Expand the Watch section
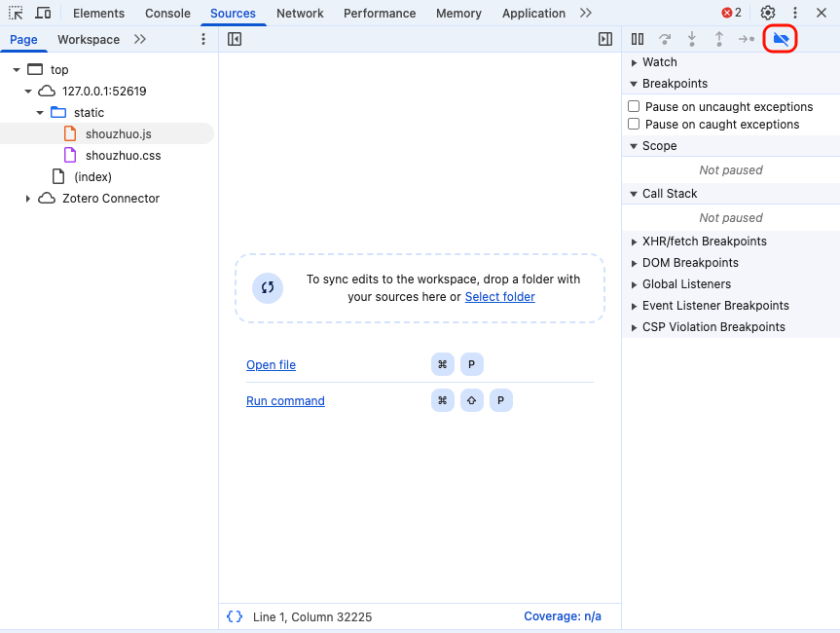Screen dimensions: 840x633 click(635, 62)
